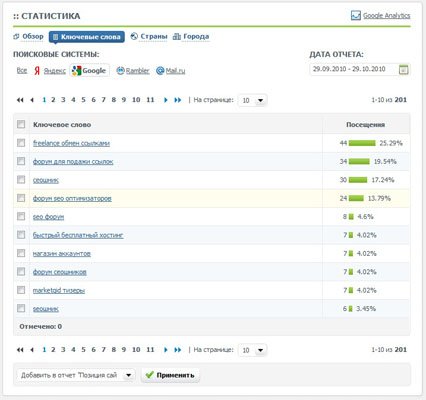Choose the Mail.ru search engine icon
This screenshot has width=426, height=400.
click(160, 71)
